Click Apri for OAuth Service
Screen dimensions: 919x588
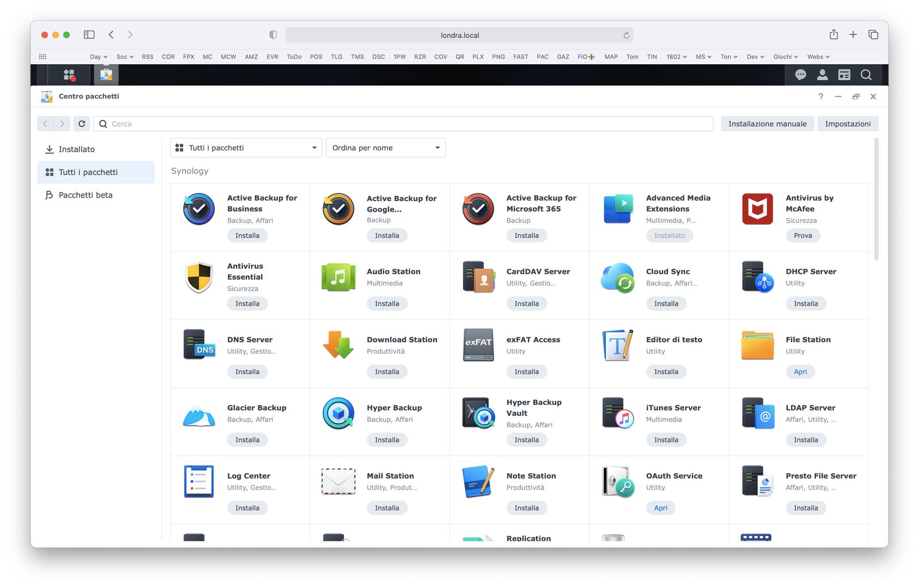click(x=661, y=508)
